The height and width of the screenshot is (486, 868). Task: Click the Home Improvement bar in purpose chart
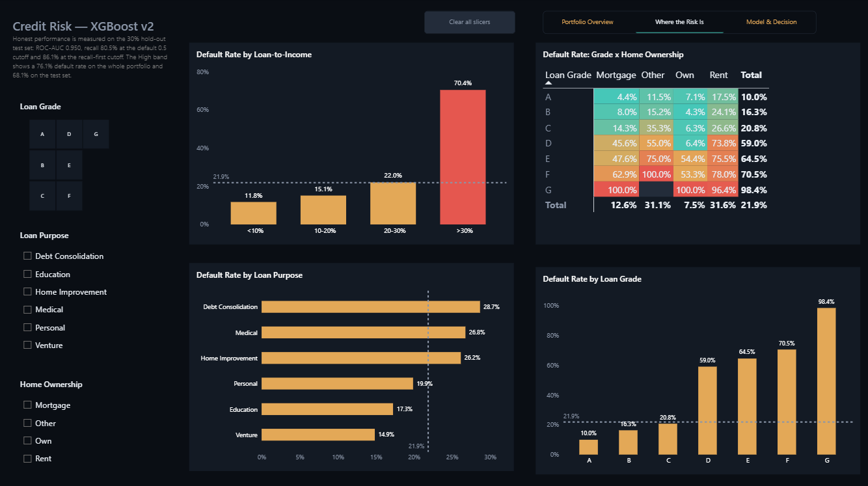pos(361,358)
